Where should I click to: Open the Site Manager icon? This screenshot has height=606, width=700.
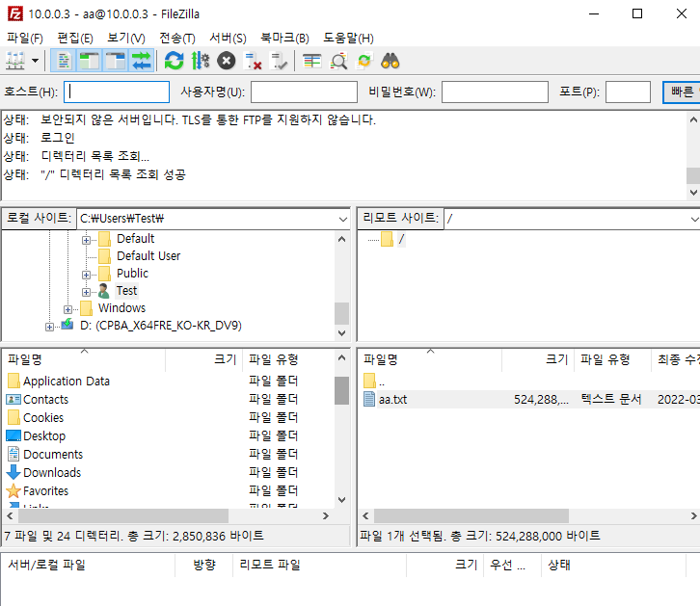coord(15,61)
